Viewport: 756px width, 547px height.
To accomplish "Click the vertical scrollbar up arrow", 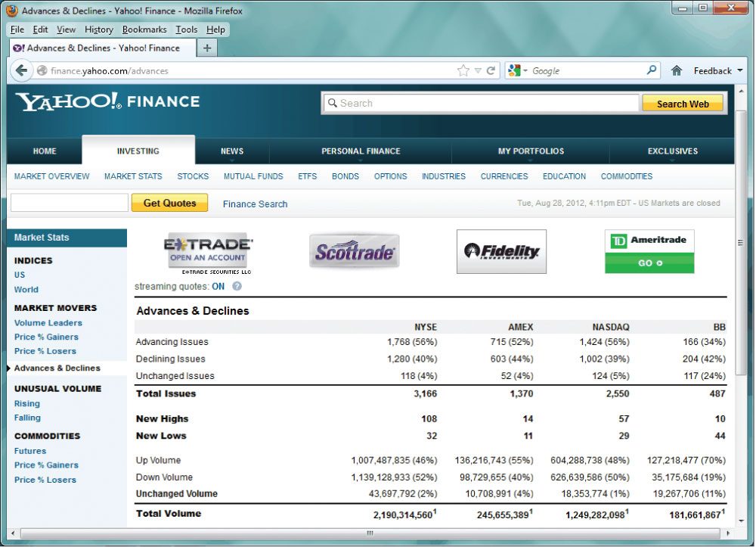I will point(741,91).
